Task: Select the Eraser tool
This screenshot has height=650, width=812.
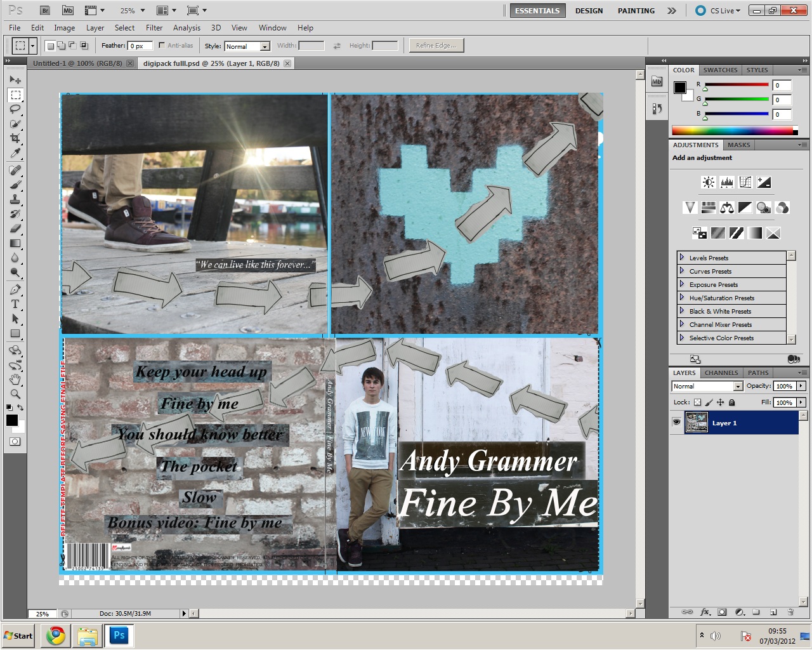Action: (15, 229)
